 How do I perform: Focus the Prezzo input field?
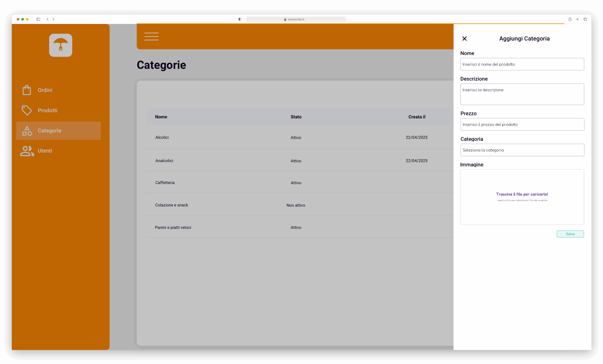522,125
